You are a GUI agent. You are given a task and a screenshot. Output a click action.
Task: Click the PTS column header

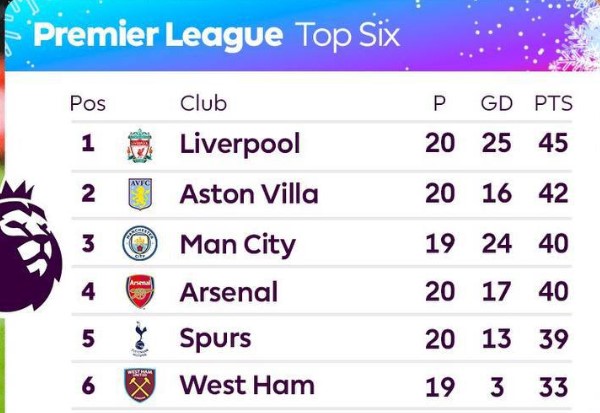551,103
